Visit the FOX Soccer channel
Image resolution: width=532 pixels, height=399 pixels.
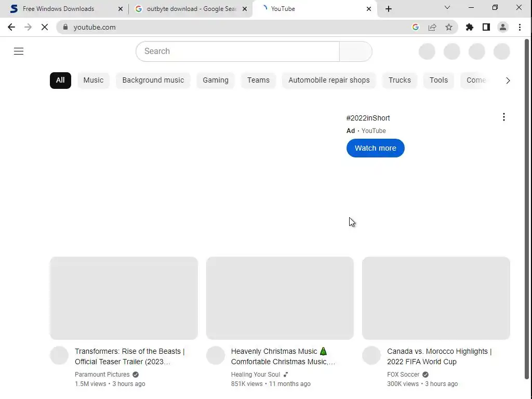pyautogui.click(x=403, y=375)
